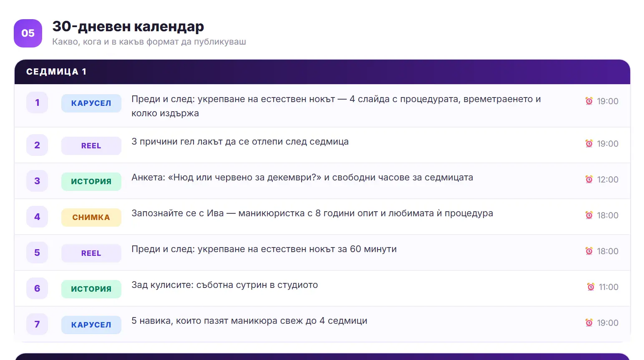This screenshot has height=360, width=644.
Task: Click the 19:00 time in day 1 row
Action: click(x=608, y=101)
